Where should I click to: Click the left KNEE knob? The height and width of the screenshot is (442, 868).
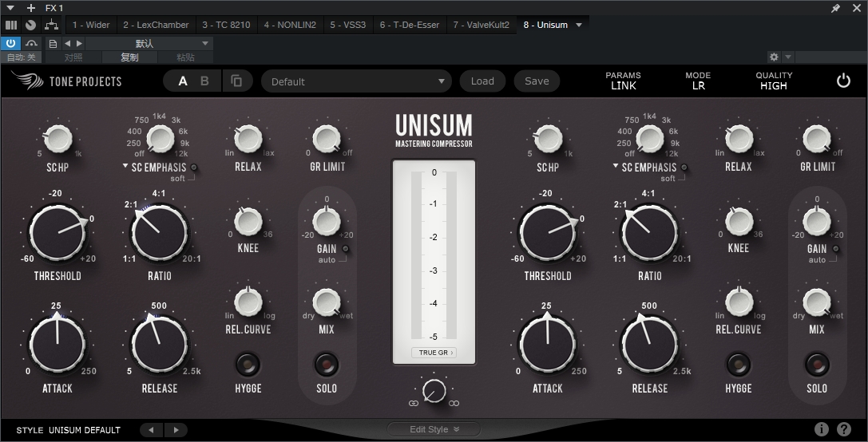(248, 221)
